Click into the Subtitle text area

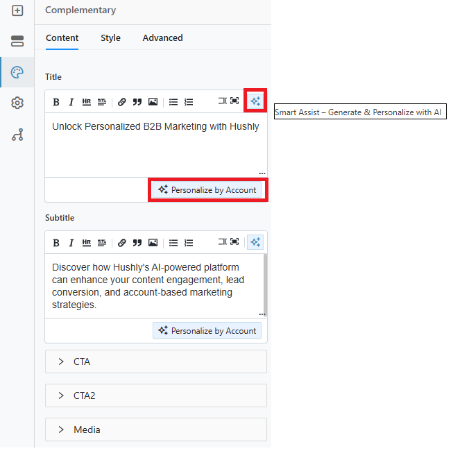pyautogui.click(x=154, y=286)
